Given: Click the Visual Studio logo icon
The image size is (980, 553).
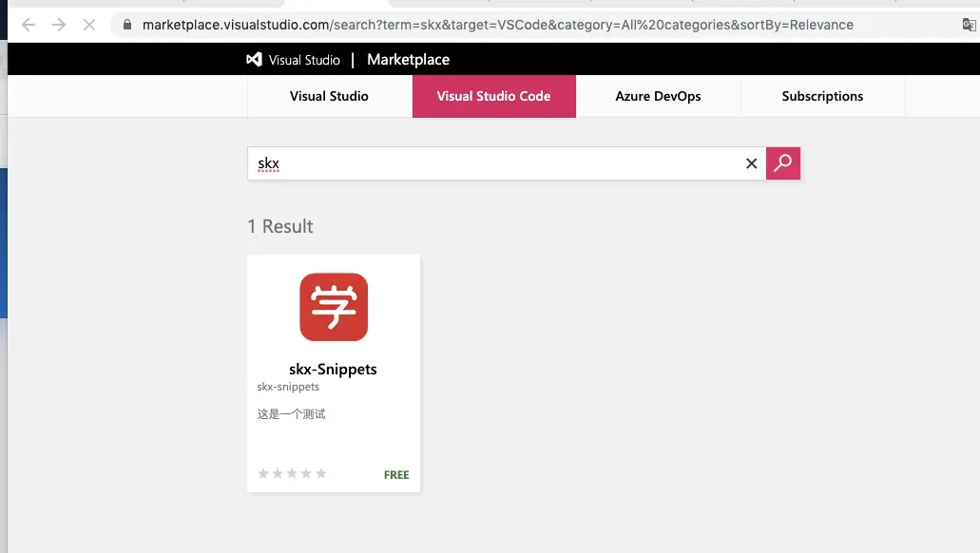Looking at the screenshot, I should [x=254, y=59].
